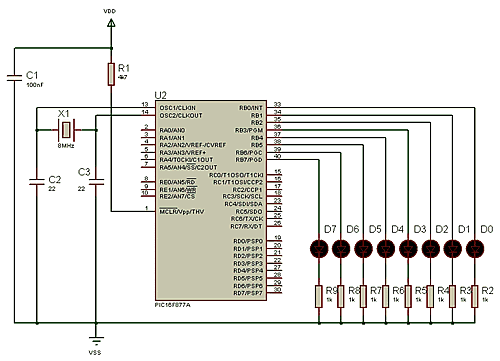This screenshot has width=500, height=361.
Task: Click the VSS ground terminal symbol
Action: pos(96,340)
